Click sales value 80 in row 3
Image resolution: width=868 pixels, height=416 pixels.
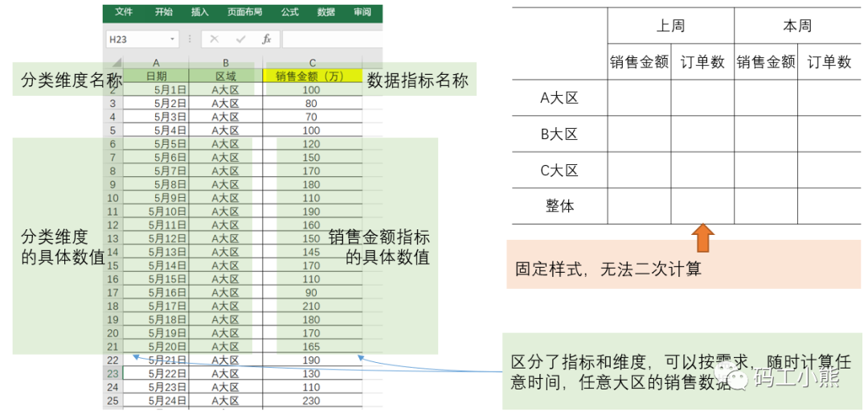[x=313, y=103]
